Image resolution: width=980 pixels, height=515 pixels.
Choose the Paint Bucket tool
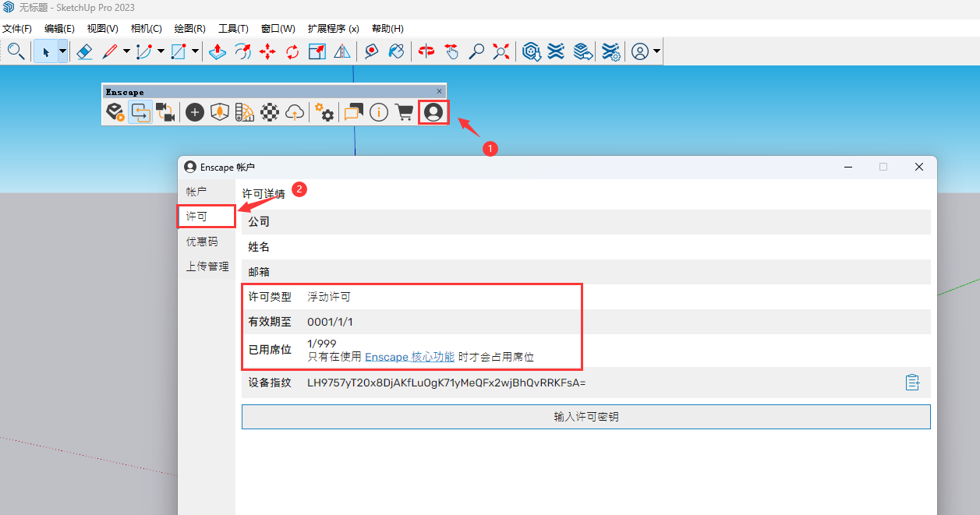397,52
